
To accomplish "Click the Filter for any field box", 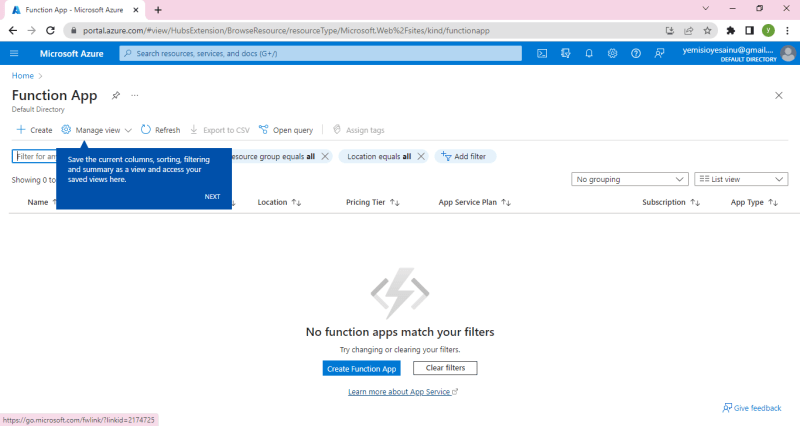I will 34,156.
